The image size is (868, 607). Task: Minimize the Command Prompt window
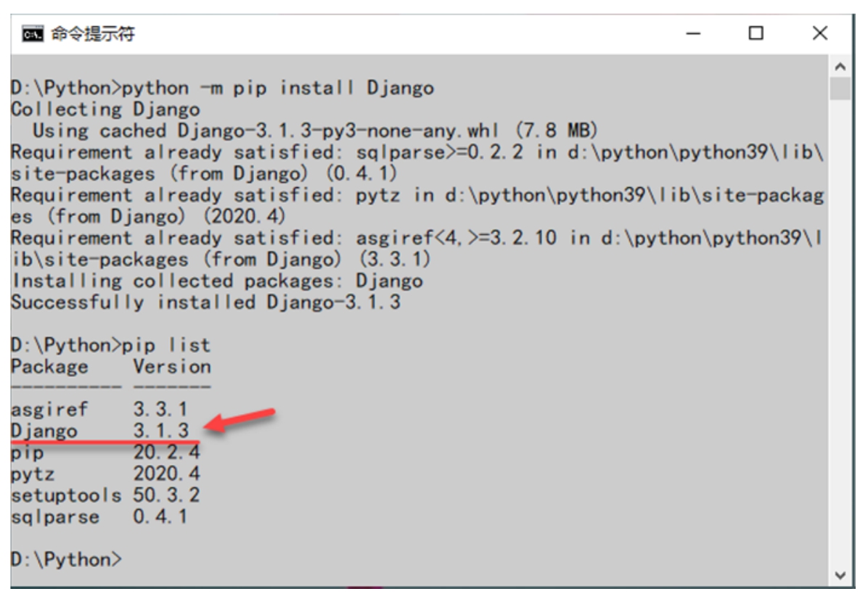(x=693, y=34)
